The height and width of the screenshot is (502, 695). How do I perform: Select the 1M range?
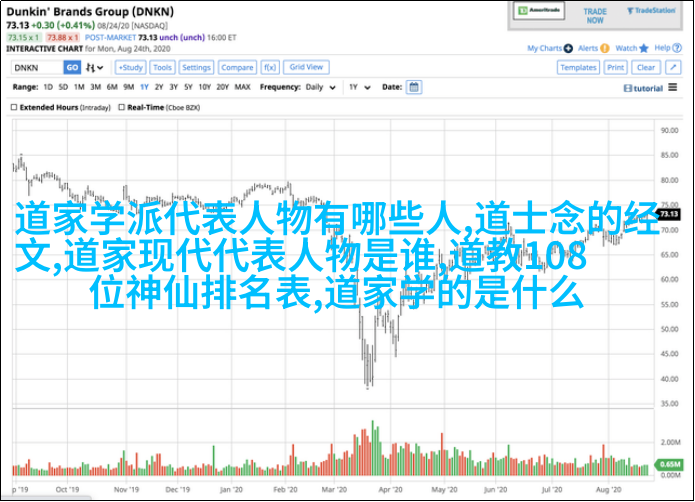pos(79,87)
